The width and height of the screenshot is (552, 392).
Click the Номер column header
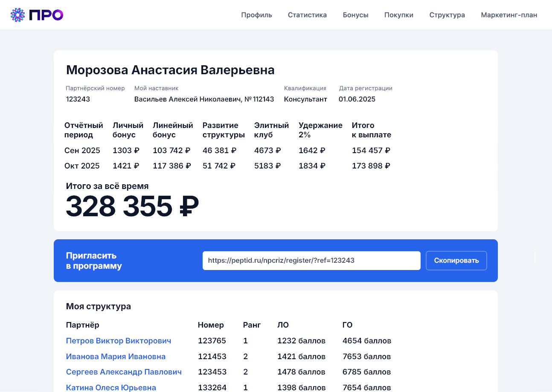click(211, 325)
